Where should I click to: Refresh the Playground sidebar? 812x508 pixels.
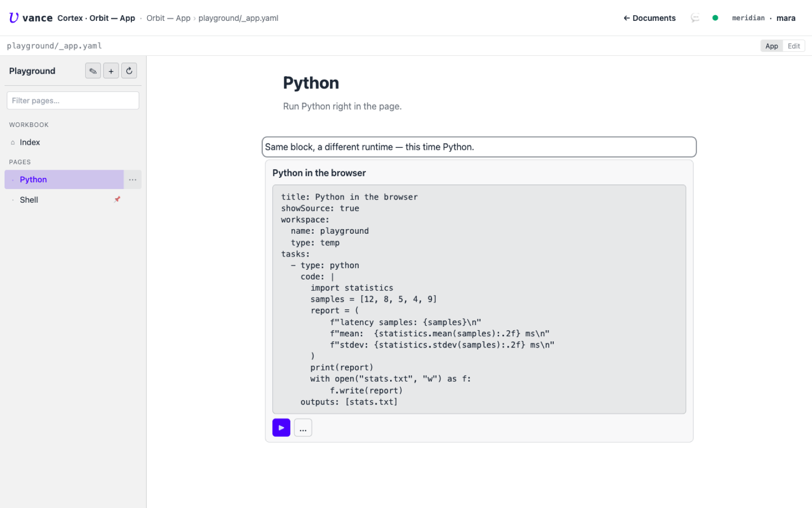click(x=129, y=71)
